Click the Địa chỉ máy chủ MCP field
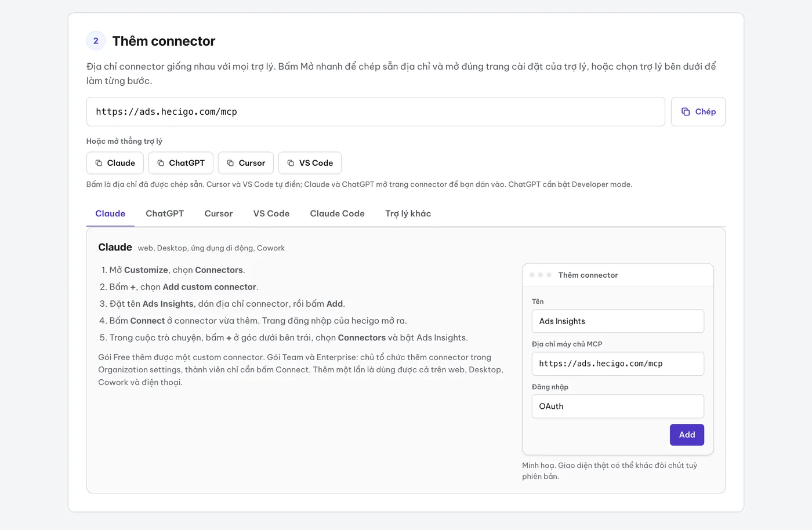 coord(618,364)
